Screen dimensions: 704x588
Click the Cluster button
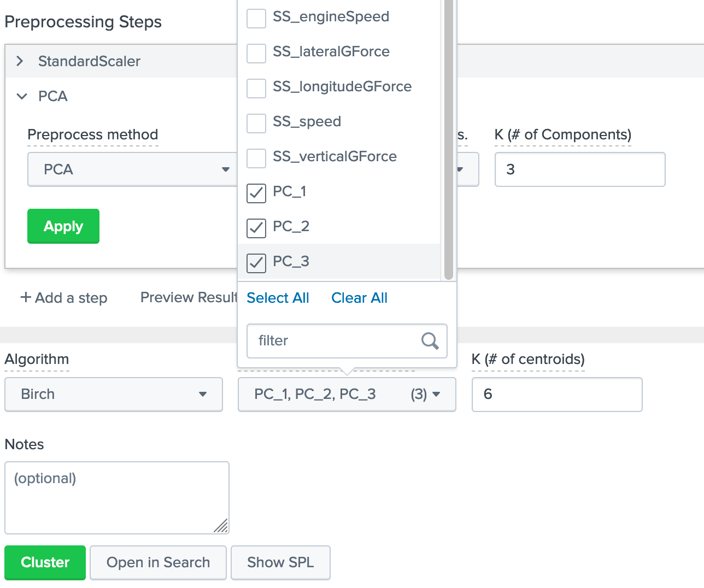[x=45, y=562]
